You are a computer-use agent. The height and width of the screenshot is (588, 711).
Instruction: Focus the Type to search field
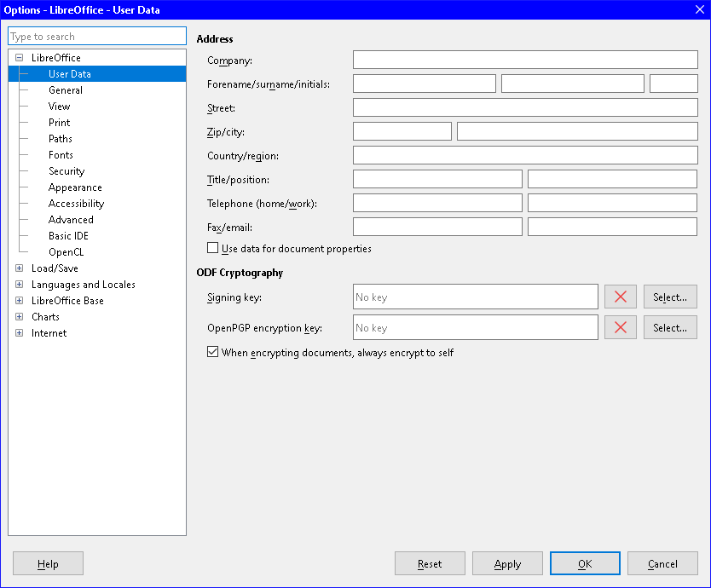click(x=97, y=37)
